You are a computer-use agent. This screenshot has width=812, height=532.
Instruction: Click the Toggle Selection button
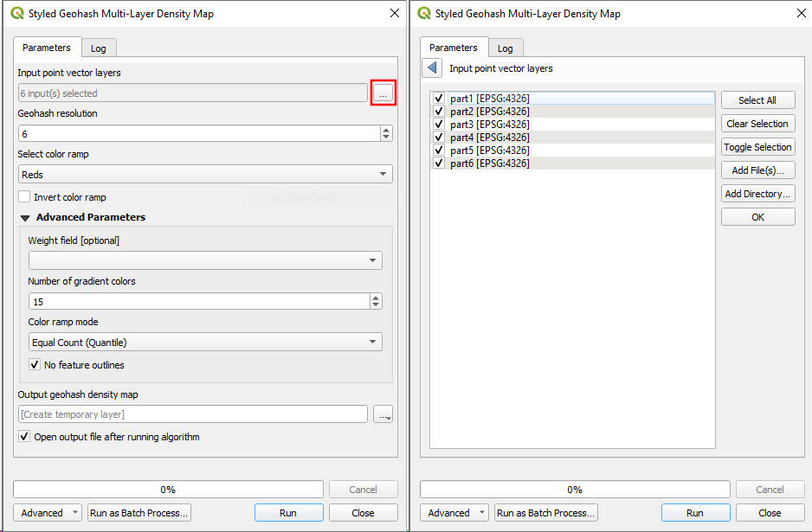757,146
